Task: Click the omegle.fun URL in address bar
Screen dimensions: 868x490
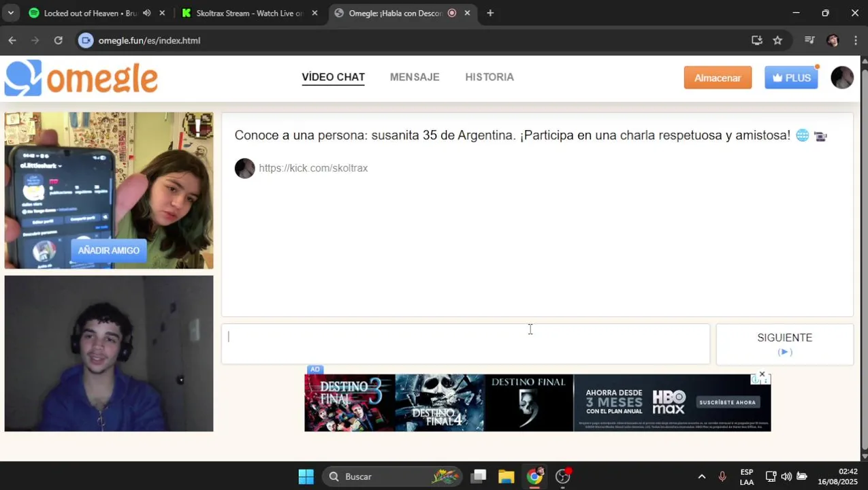Action: coord(149,41)
